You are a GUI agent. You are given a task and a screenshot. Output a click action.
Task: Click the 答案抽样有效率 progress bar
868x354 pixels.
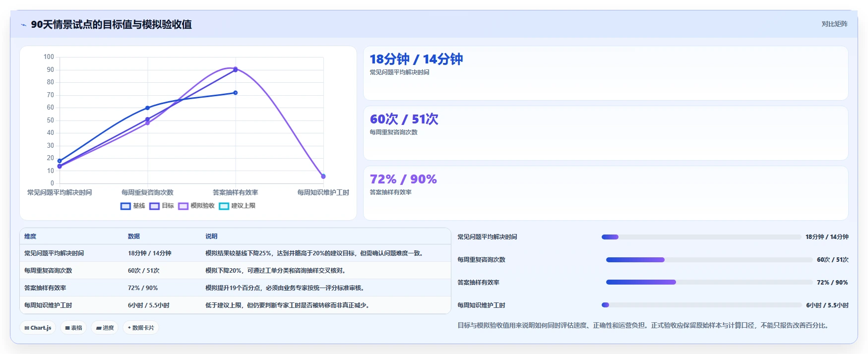tap(709, 282)
